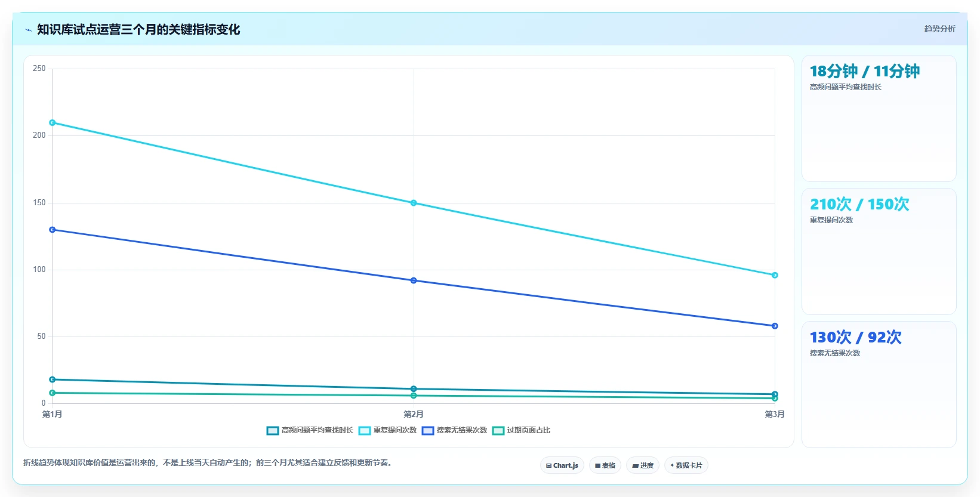This screenshot has height=497, width=980.
Task: Click the title icon before 知识库试点运营
Action: [x=28, y=30]
